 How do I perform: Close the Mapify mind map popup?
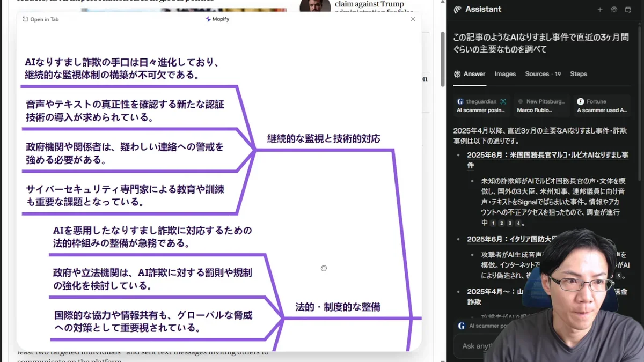pyautogui.click(x=413, y=19)
